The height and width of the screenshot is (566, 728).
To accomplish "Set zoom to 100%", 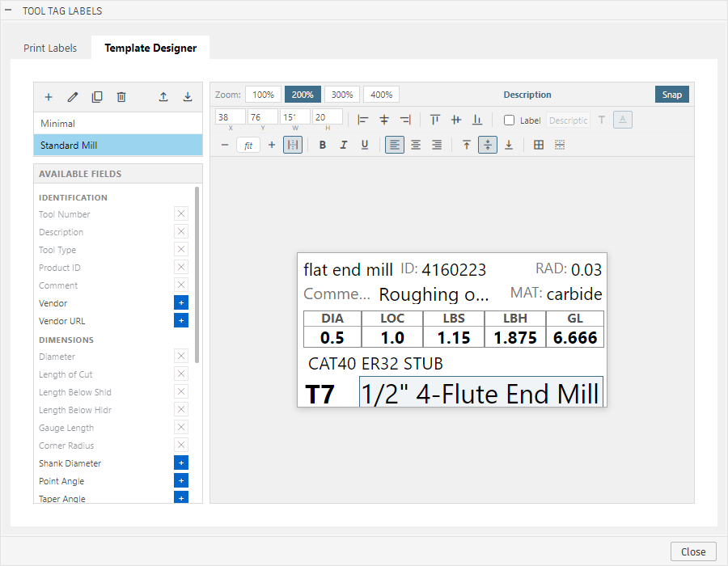I will click(263, 95).
